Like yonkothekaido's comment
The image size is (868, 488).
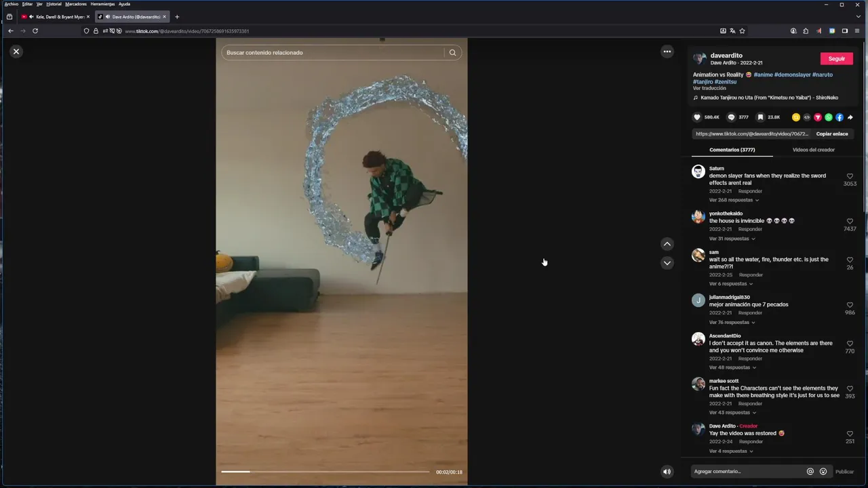[850, 222]
